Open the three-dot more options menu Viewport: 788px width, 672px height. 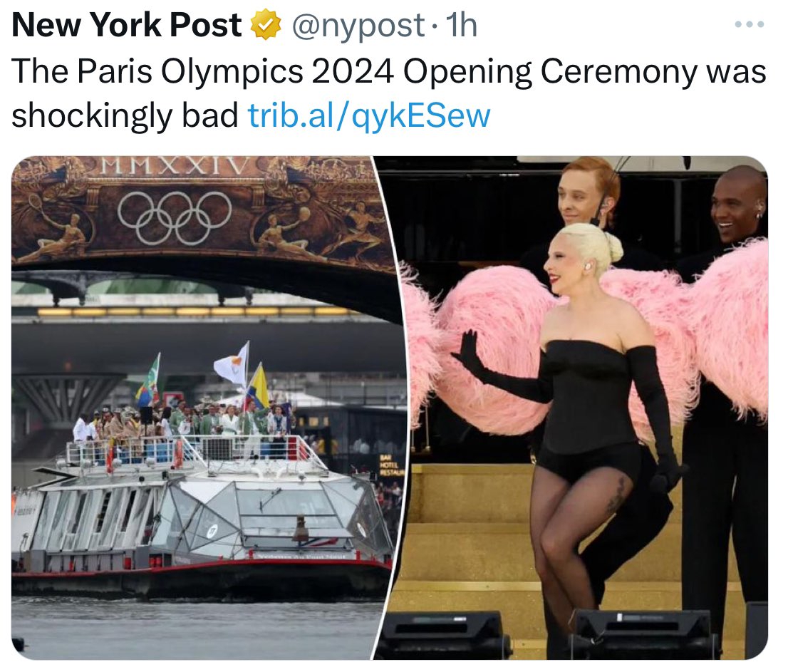pos(750,24)
